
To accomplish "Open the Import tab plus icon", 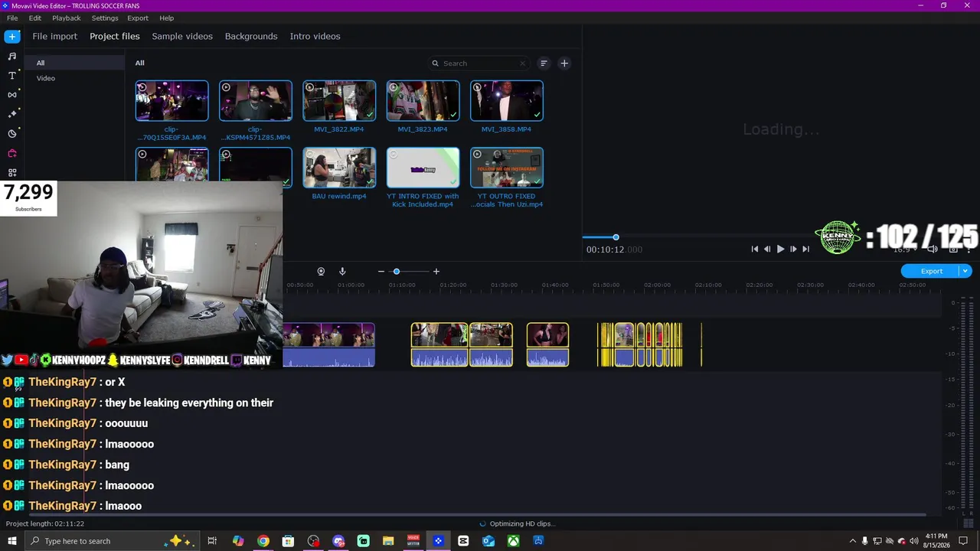I will [12, 37].
